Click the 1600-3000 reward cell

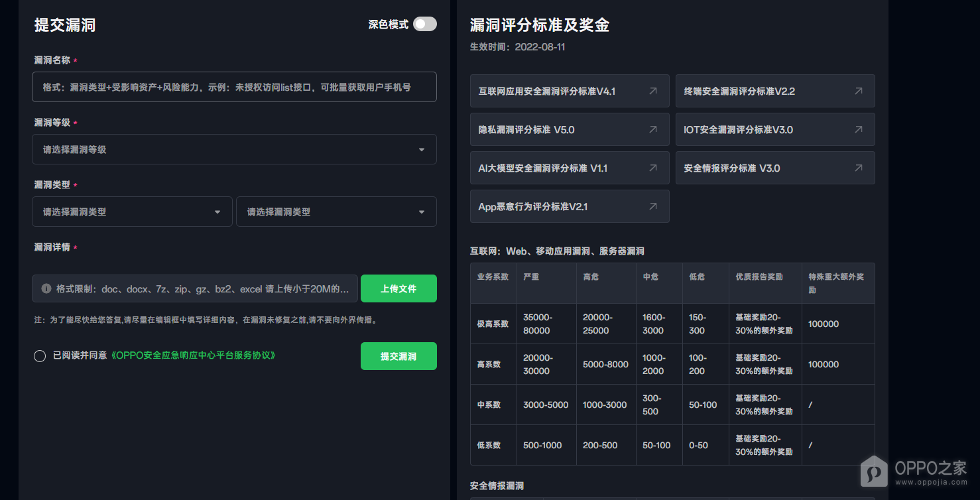pos(659,324)
